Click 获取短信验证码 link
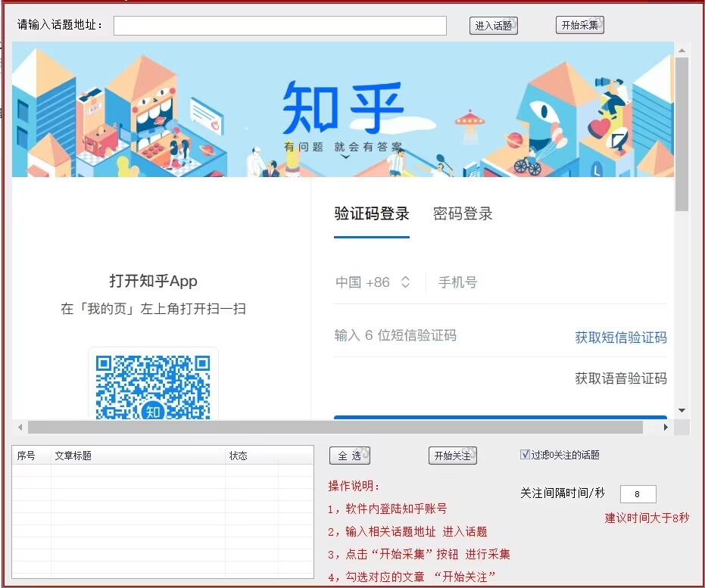705x588 pixels. pos(620,337)
